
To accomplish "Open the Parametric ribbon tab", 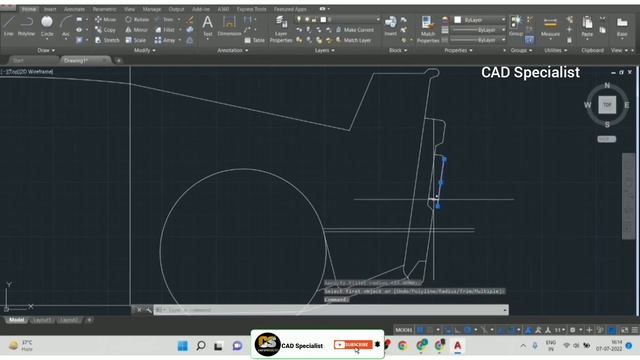I will coord(104,9).
